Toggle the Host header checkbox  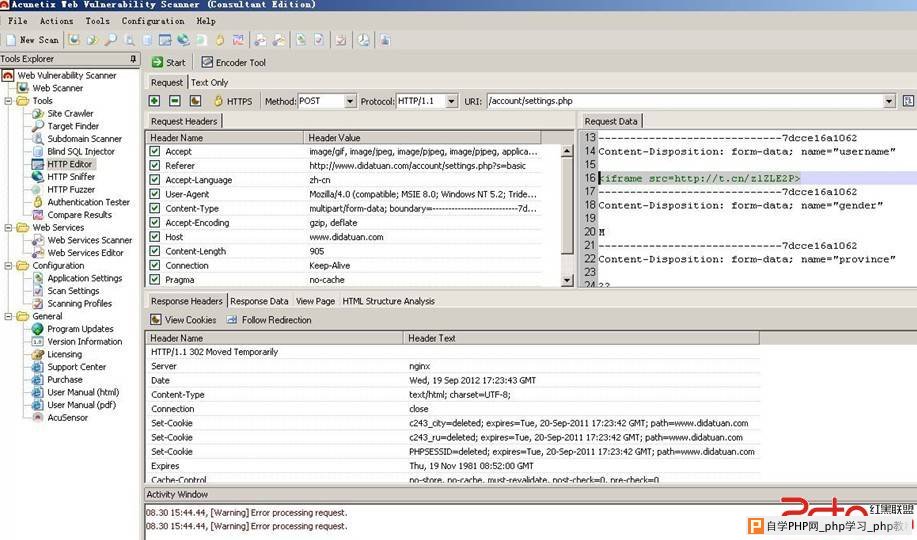(154, 237)
